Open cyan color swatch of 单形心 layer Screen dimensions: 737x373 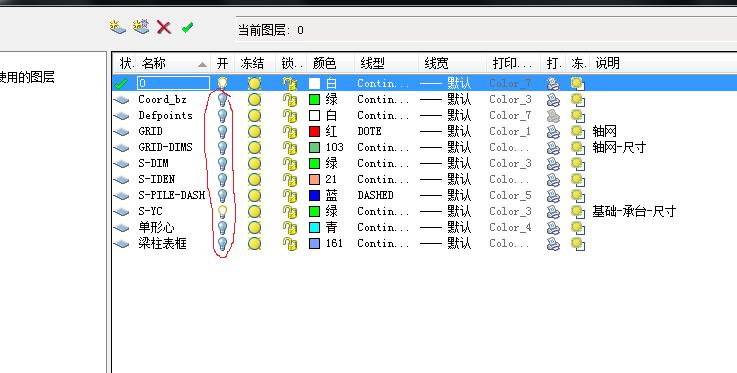(314, 227)
